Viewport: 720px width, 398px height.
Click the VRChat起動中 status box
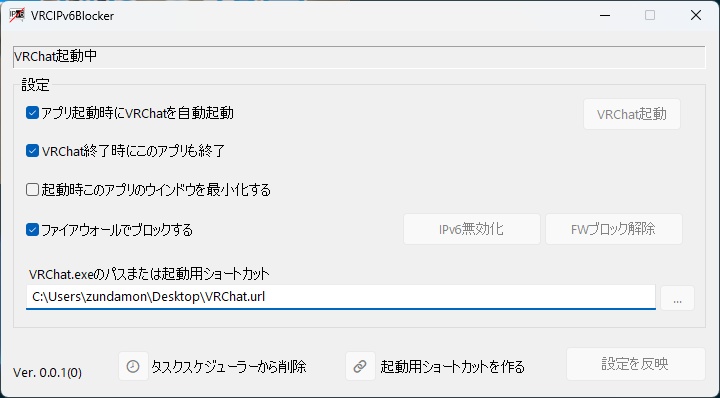[x=359, y=57]
